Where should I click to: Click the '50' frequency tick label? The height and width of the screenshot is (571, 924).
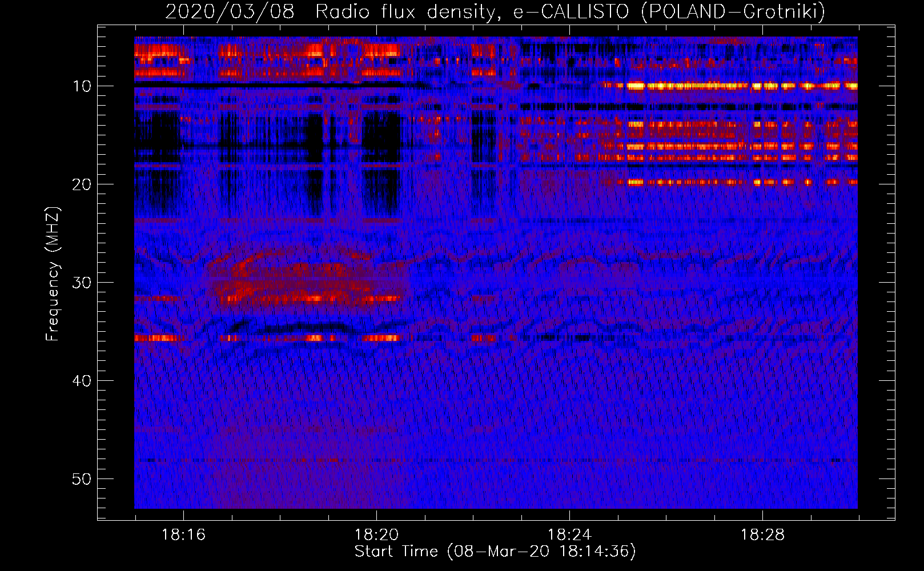point(82,479)
